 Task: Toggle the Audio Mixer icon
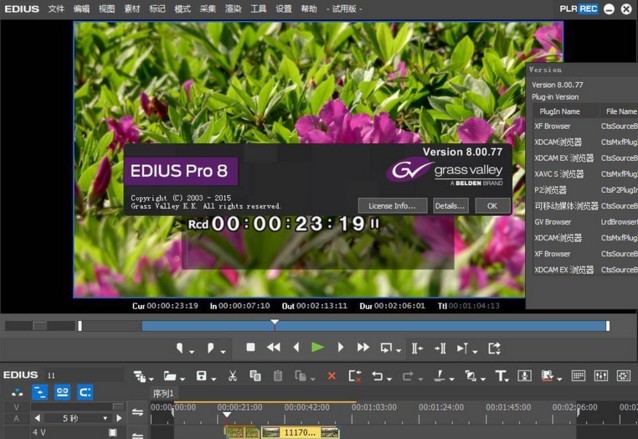pyautogui.click(x=601, y=376)
